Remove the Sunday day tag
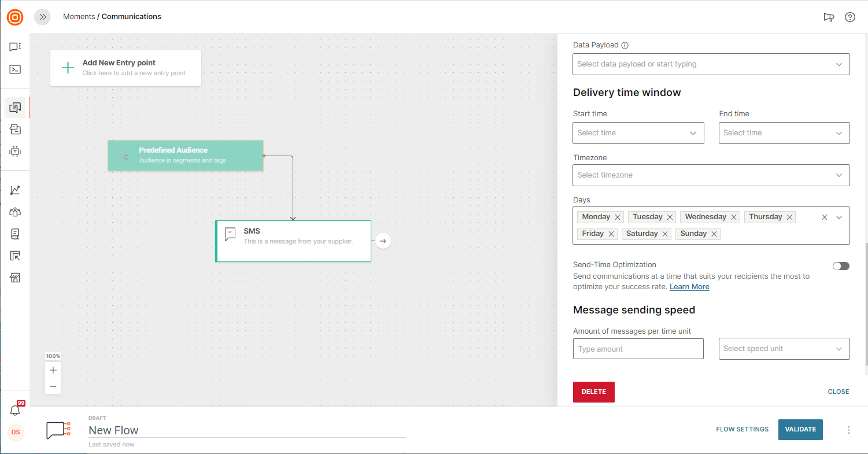The image size is (868, 454). pyautogui.click(x=714, y=234)
